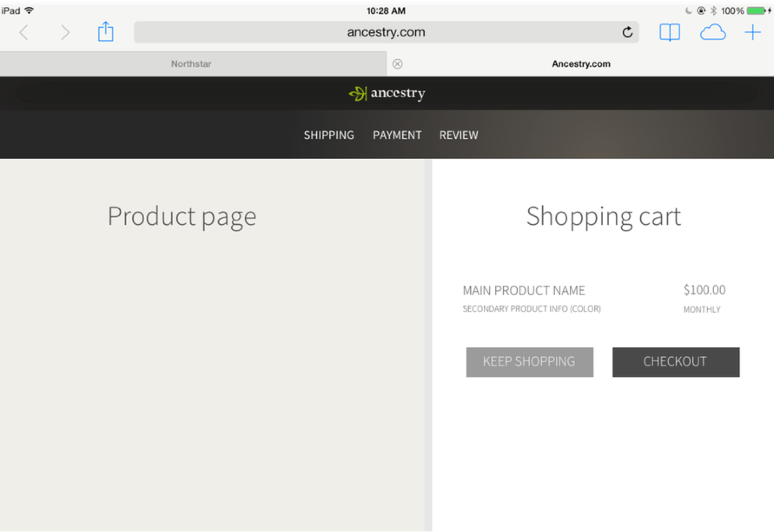Image resolution: width=774 pixels, height=532 pixels.
Task: Close the Ancestry.com tab via X icon
Action: [x=397, y=64]
